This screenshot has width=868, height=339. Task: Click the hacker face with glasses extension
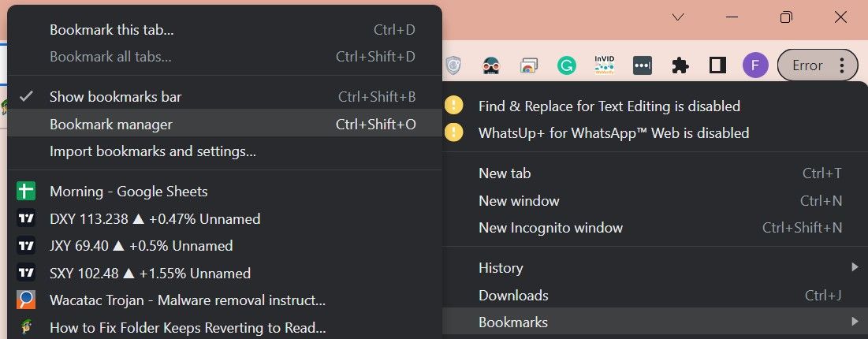tap(490, 65)
